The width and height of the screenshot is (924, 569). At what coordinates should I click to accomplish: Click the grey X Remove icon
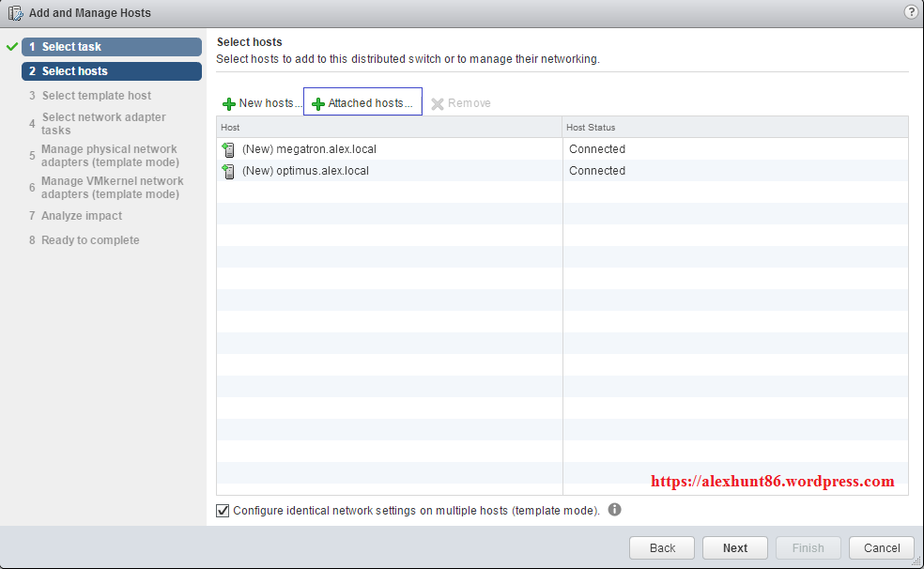438,103
